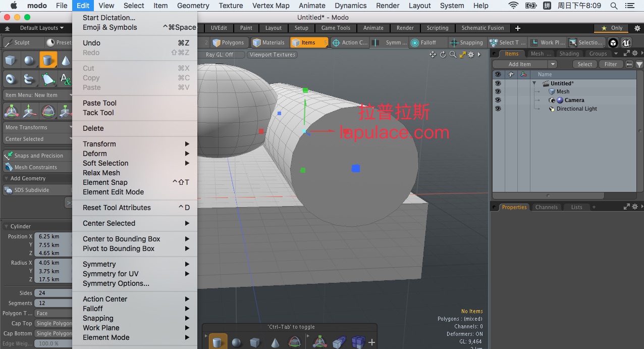Select the Text tool icon
This screenshot has height=349, width=644.
point(66,79)
